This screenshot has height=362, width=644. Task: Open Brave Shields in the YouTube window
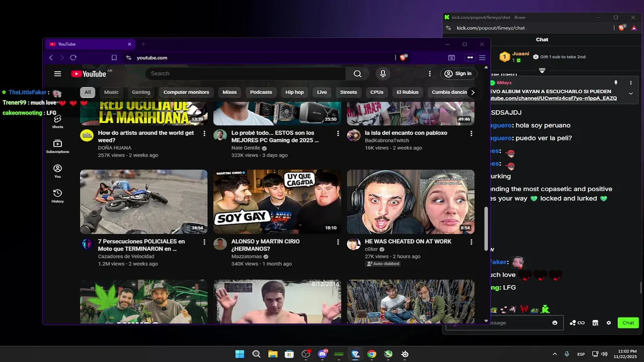[x=403, y=57]
